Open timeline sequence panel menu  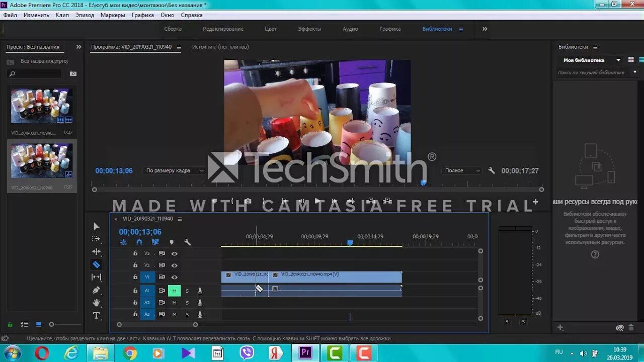tap(180, 219)
